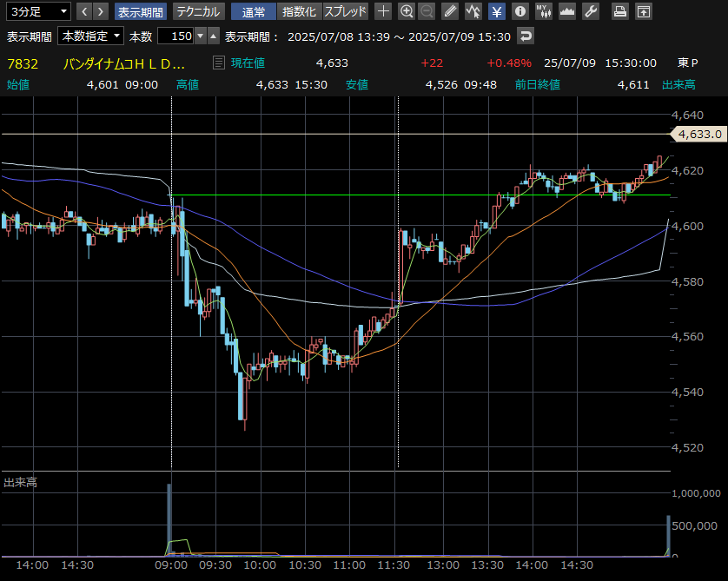Viewport: 728px width, 581px height.
Task: Open the MY chart settings icon
Action: tap(543, 11)
